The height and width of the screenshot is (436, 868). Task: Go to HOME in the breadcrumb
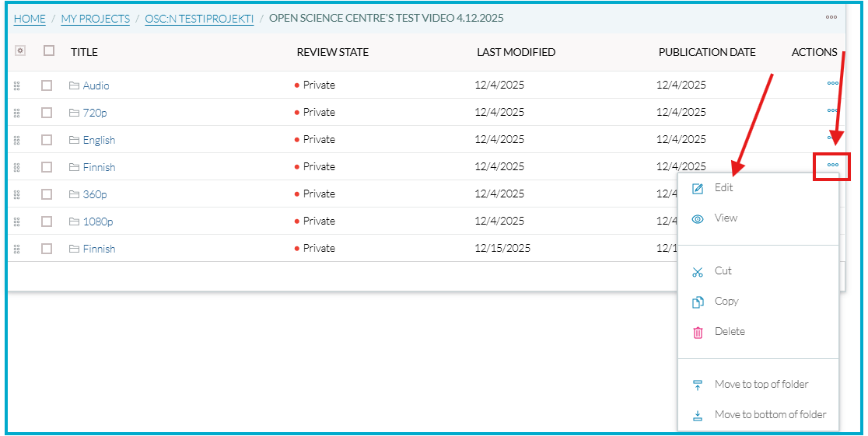30,19
